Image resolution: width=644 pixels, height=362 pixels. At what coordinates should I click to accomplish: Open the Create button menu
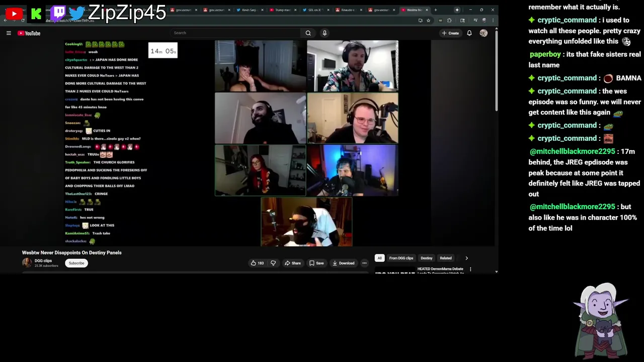click(x=450, y=33)
